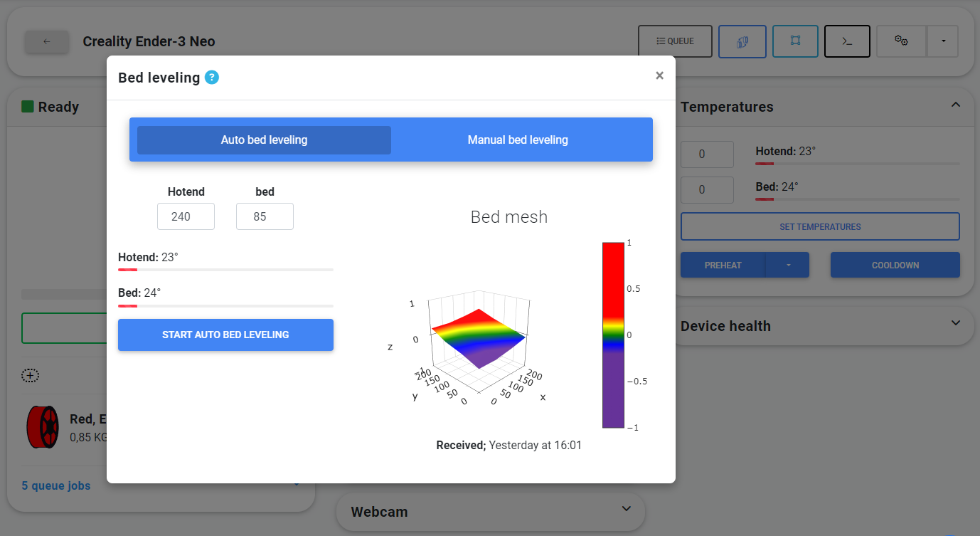Viewport: 980px width, 536px height.
Task: Click the PREHEAT button
Action: [723, 265]
